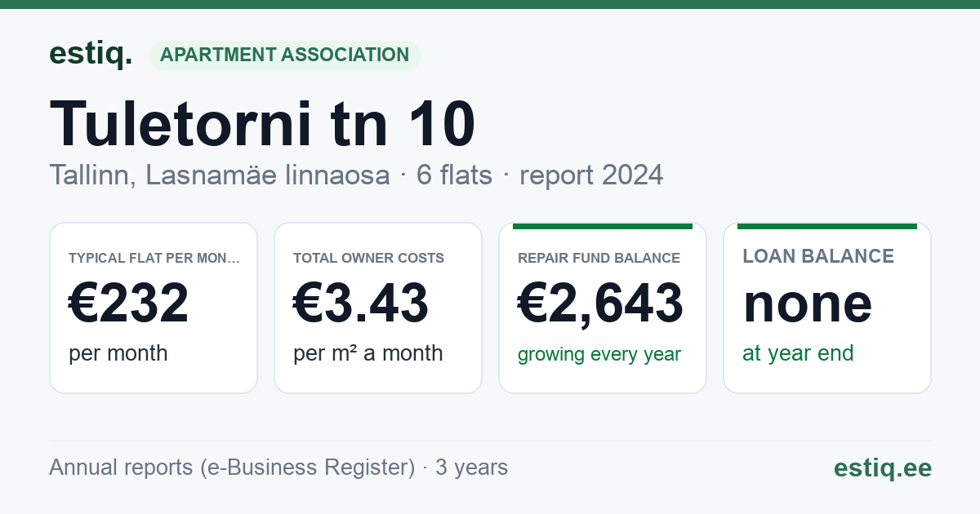Click the 'per month' caption
The image size is (980, 514).
point(118,353)
